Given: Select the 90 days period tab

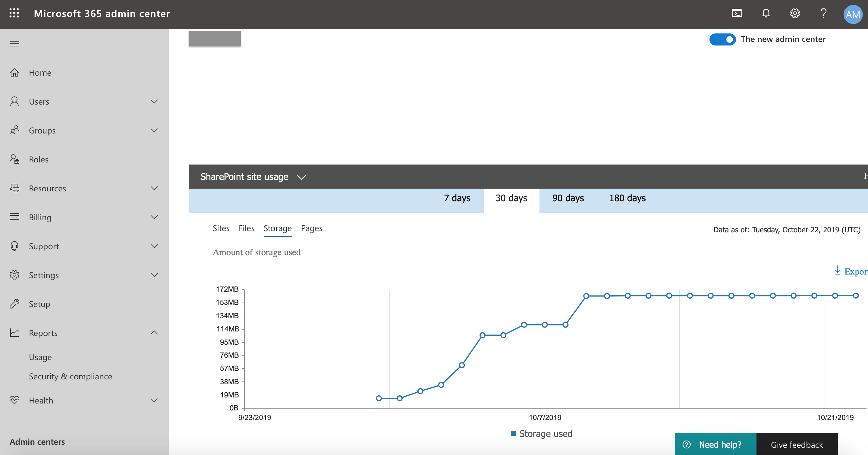Looking at the screenshot, I should coord(568,198).
